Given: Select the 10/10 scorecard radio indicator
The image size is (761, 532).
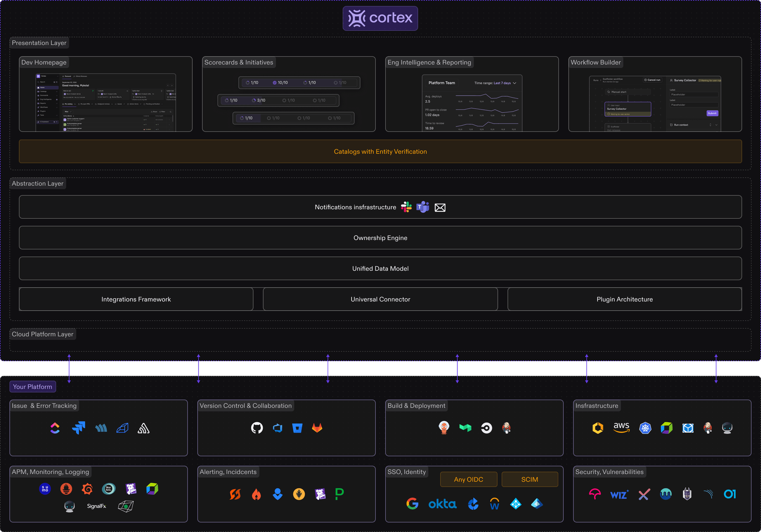Looking at the screenshot, I should click(275, 82).
